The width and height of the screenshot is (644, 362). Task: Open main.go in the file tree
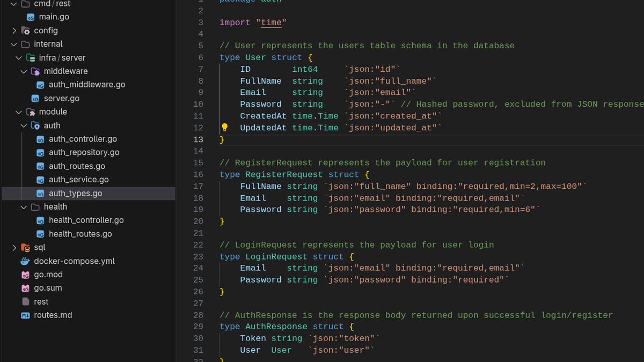click(x=54, y=17)
